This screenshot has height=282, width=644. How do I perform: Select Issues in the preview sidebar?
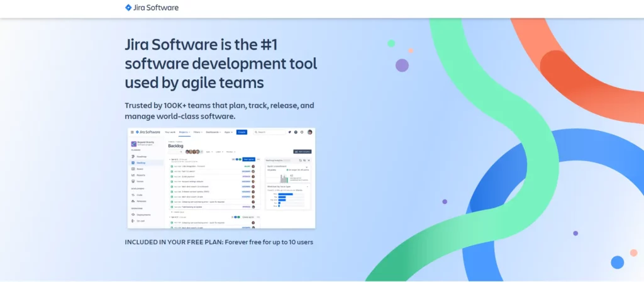coord(138,181)
